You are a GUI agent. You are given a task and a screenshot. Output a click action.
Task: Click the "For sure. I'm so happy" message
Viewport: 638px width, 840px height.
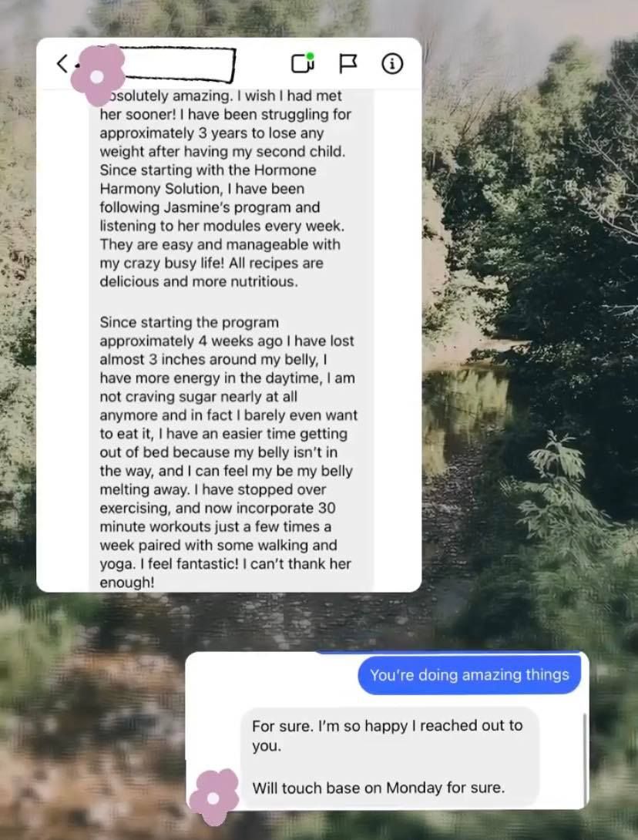coord(387,735)
